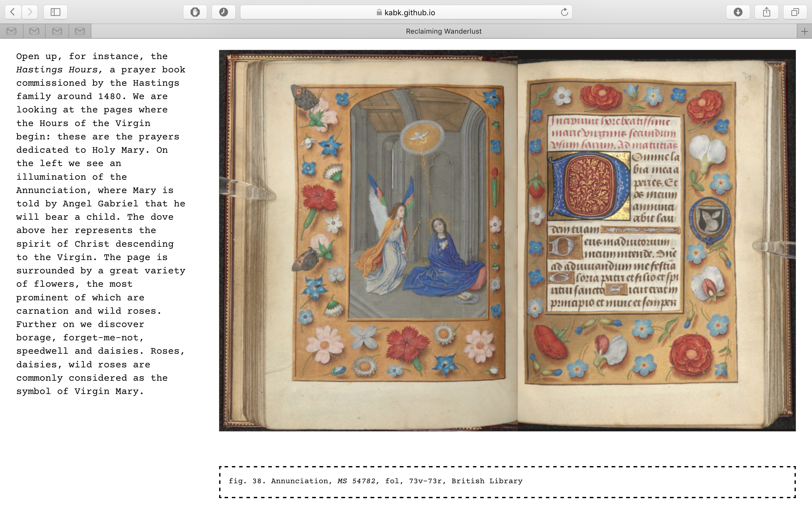This screenshot has width=812, height=508.
Task: Show the Safari sidebar
Action: pyautogui.click(x=56, y=12)
